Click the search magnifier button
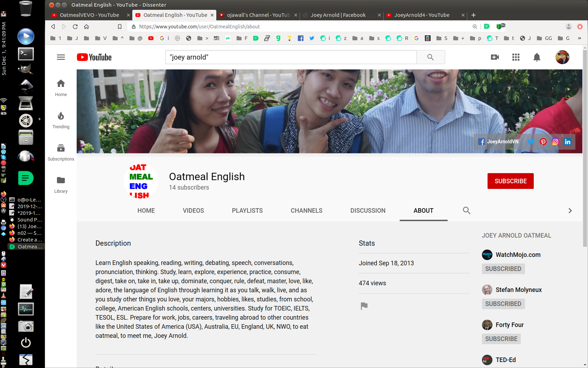Viewport: 588px width, 368px height. (430, 57)
